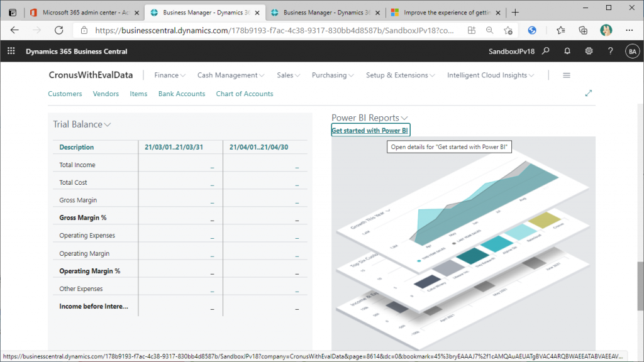The height and width of the screenshot is (362, 644).
Task: Select the Total Cost row
Action: (x=180, y=182)
